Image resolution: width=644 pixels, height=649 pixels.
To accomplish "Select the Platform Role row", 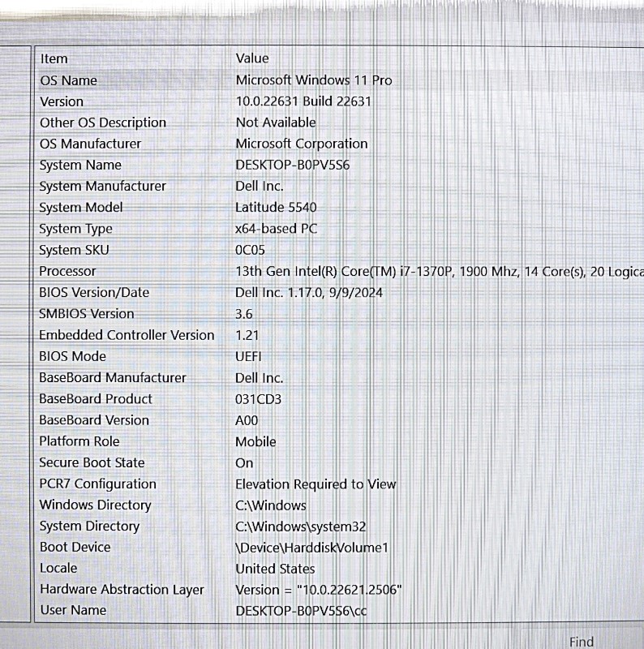I will point(79,441).
